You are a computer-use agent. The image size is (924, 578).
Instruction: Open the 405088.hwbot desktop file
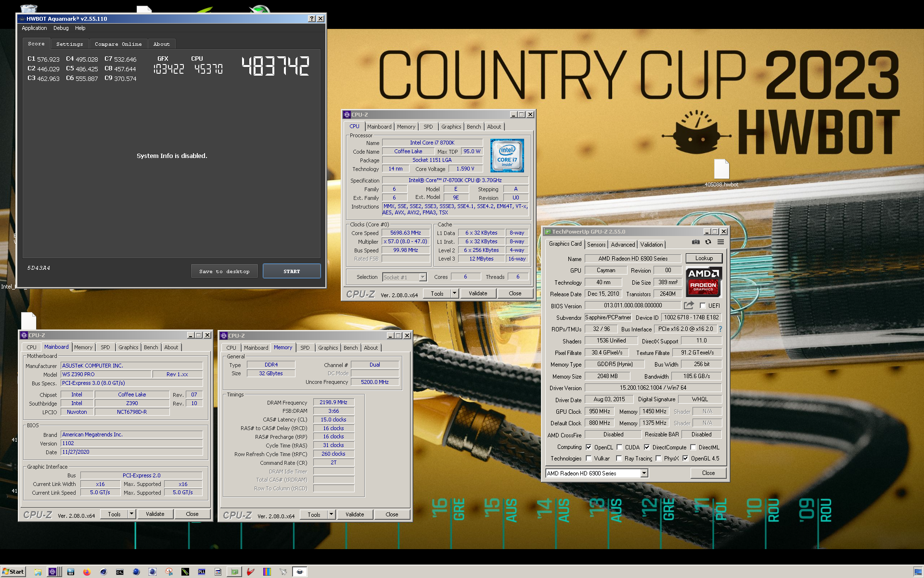click(721, 172)
